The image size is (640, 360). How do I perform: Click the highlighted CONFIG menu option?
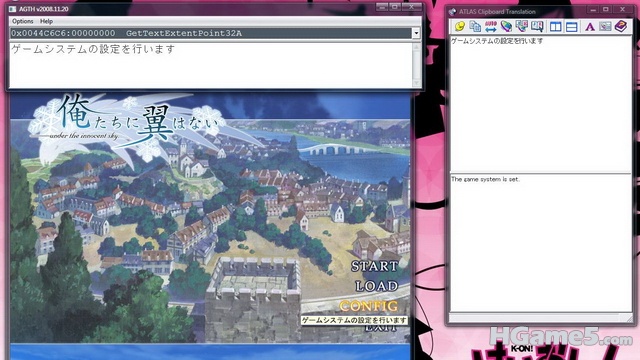click(369, 306)
